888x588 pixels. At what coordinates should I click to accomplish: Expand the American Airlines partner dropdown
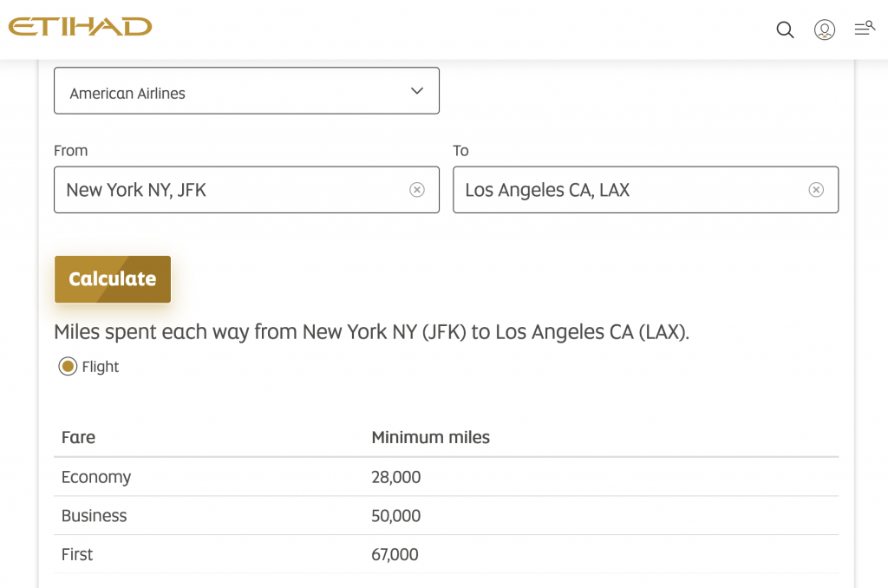coord(246,91)
